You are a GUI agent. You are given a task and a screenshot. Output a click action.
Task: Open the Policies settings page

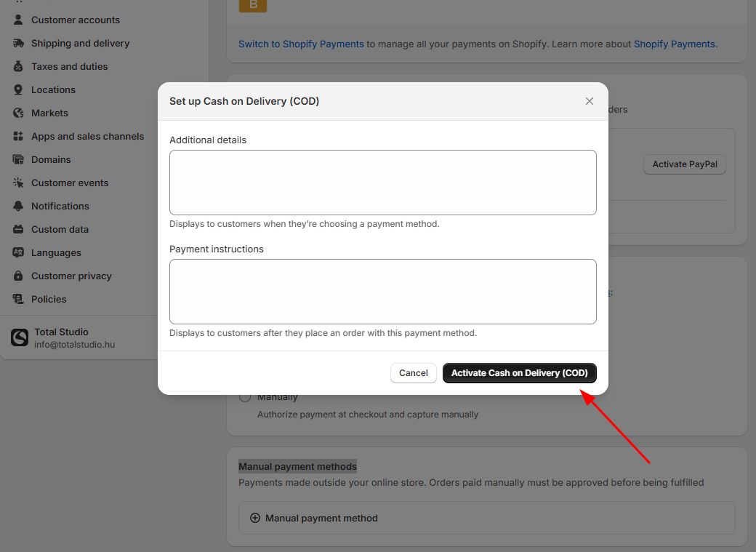(x=49, y=299)
